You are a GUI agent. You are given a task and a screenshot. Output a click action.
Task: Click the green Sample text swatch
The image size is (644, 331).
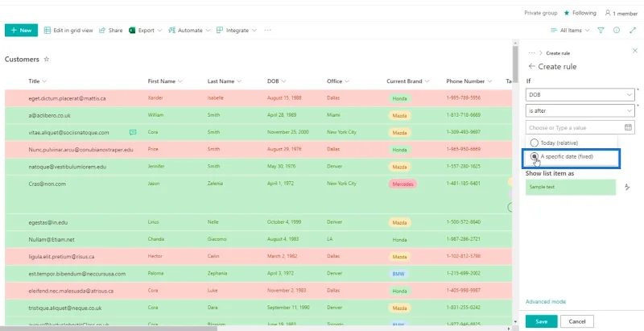[x=571, y=187]
